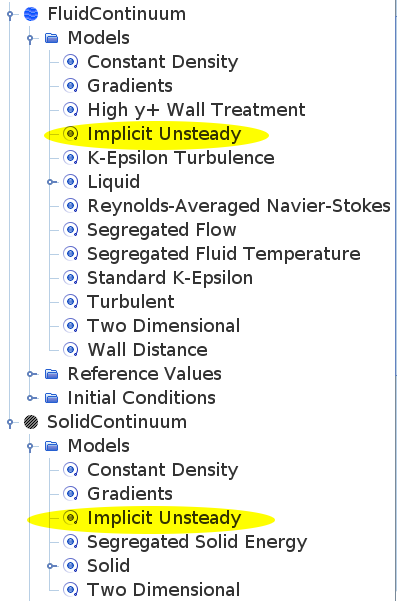Screen dimensions: 397x601
Task: Click the Reference Values folder icon
Action: coord(51,374)
